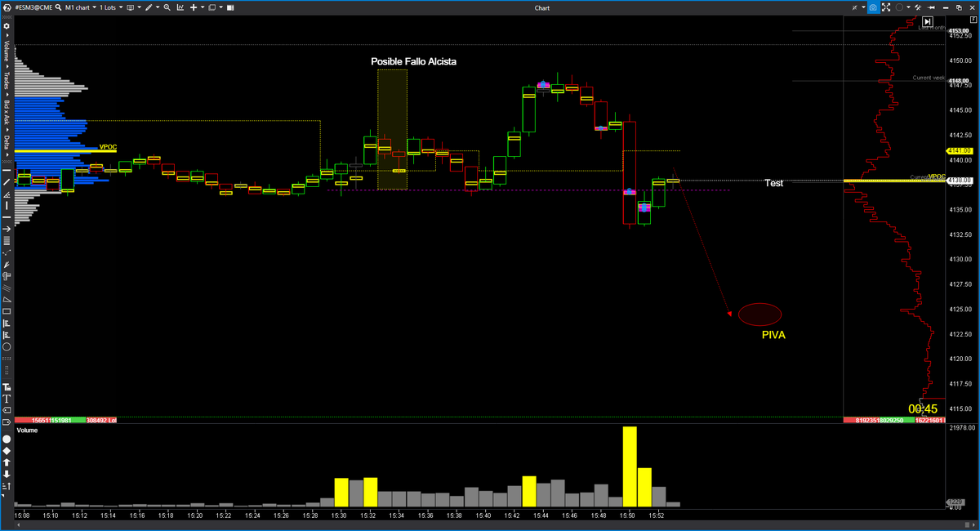
Task: Click the plus add icon in toolbar
Action: (193, 7)
